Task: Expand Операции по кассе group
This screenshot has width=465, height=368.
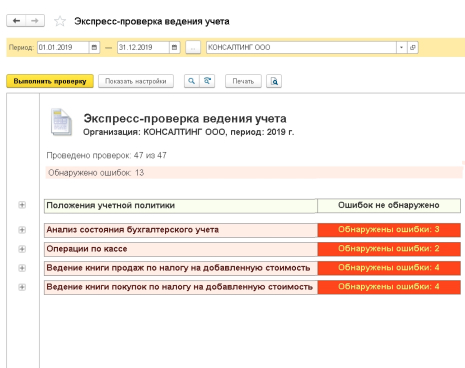Action: [x=22, y=249]
